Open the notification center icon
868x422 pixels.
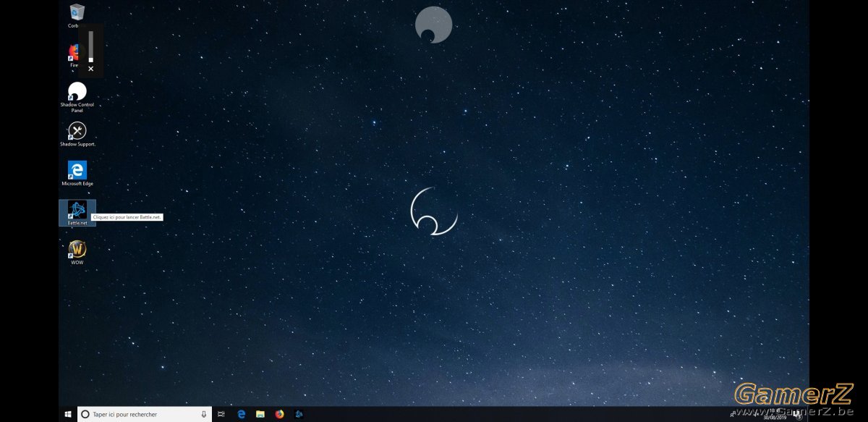(799, 415)
